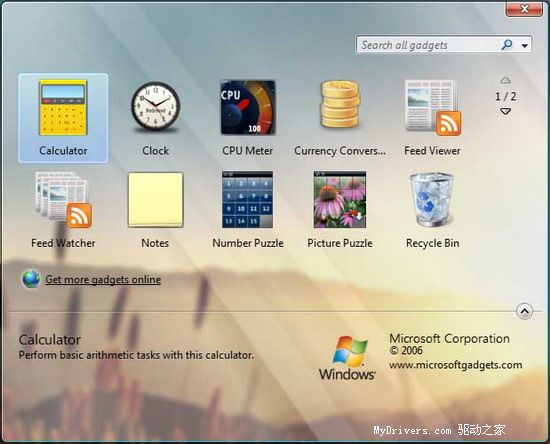Viewport: 550px width, 444px height.
Task: Select the Recycle Bin gadget
Action: coord(432,200)
